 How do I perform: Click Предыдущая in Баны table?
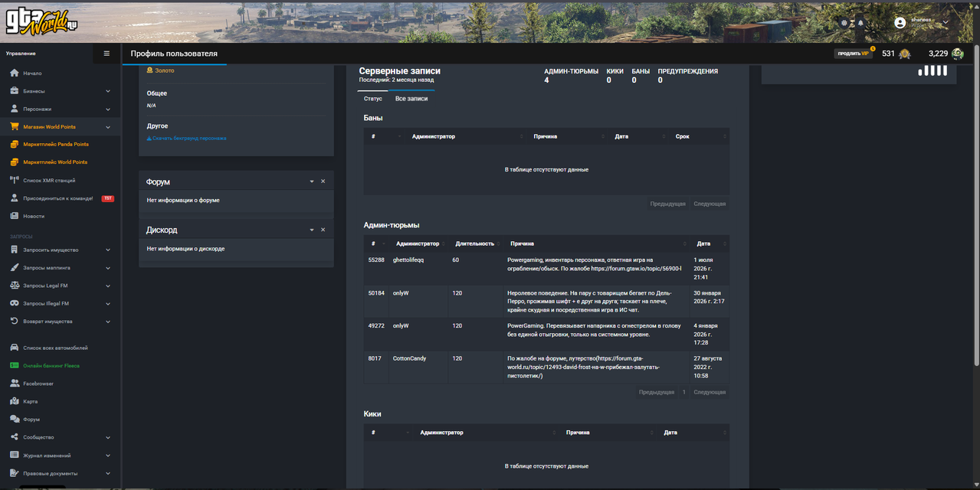tap(667, 204)
